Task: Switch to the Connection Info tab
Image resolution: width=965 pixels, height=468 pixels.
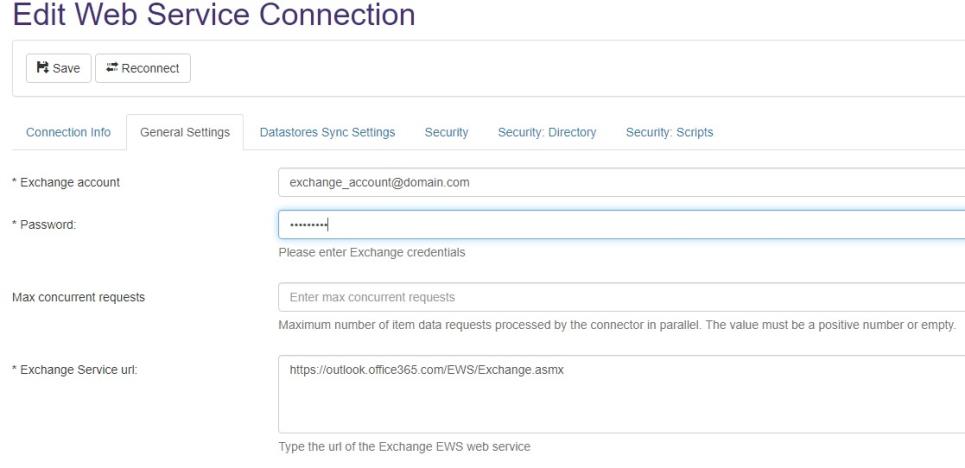Action: coord(68,132)
